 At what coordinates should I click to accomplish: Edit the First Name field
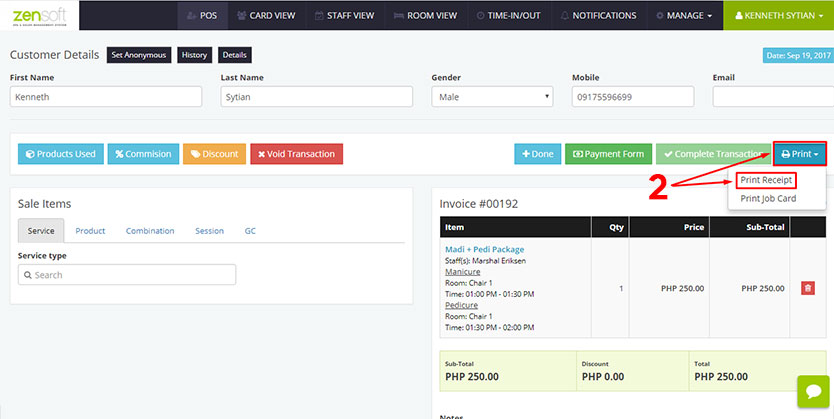(x=106, y=97)
